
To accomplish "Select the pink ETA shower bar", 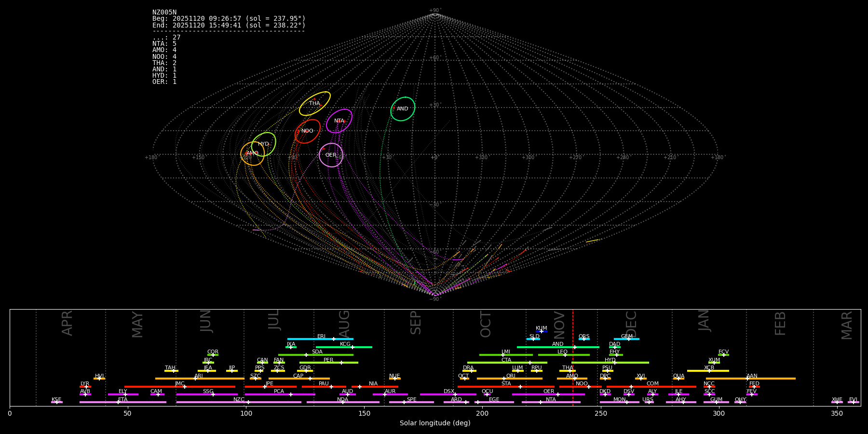I will [123, 402].
